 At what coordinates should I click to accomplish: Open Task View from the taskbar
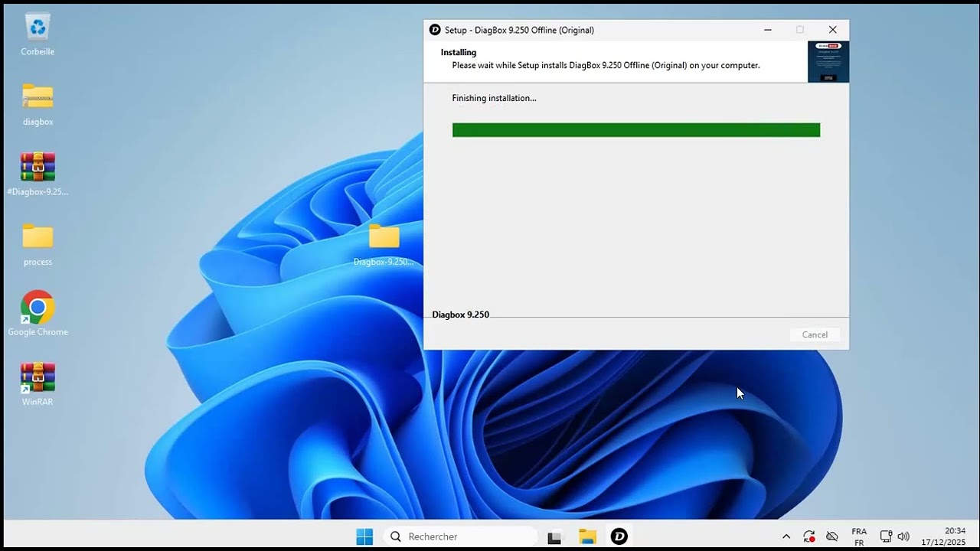555,536
